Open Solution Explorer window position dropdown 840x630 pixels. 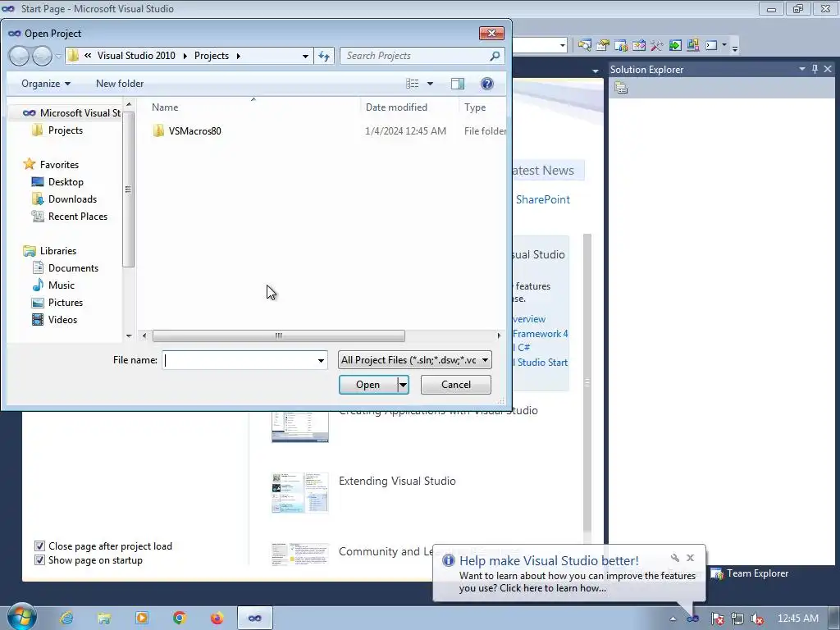(802, 69)
